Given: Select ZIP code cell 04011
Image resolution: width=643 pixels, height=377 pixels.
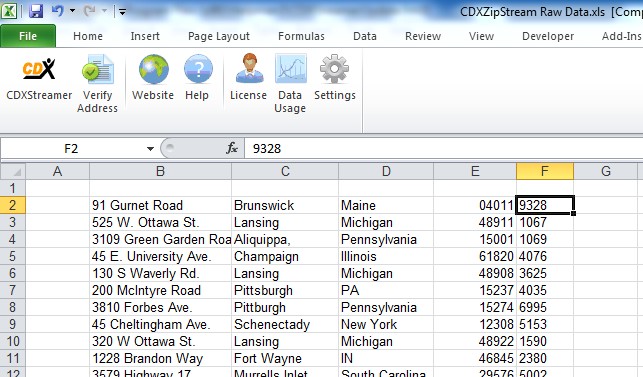Looking at the screenshot, I should [x=475, y=205].
